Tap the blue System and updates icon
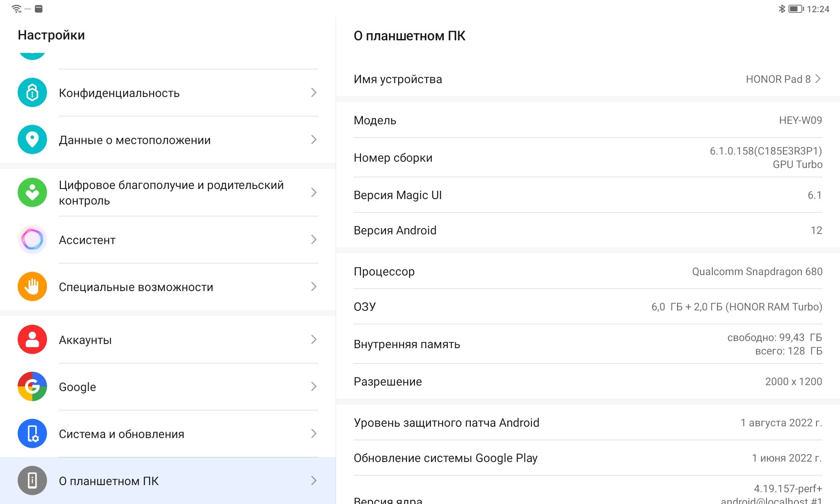 (x=32, y=433)
